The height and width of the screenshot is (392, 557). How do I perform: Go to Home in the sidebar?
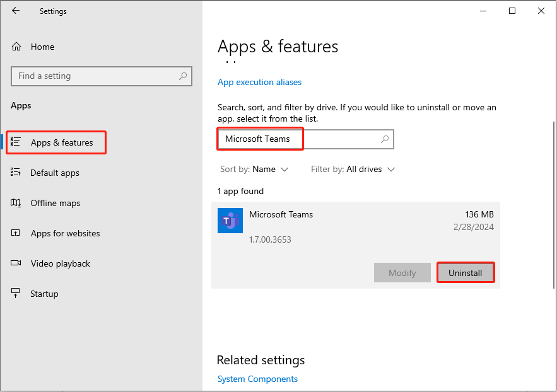[42, 47]
